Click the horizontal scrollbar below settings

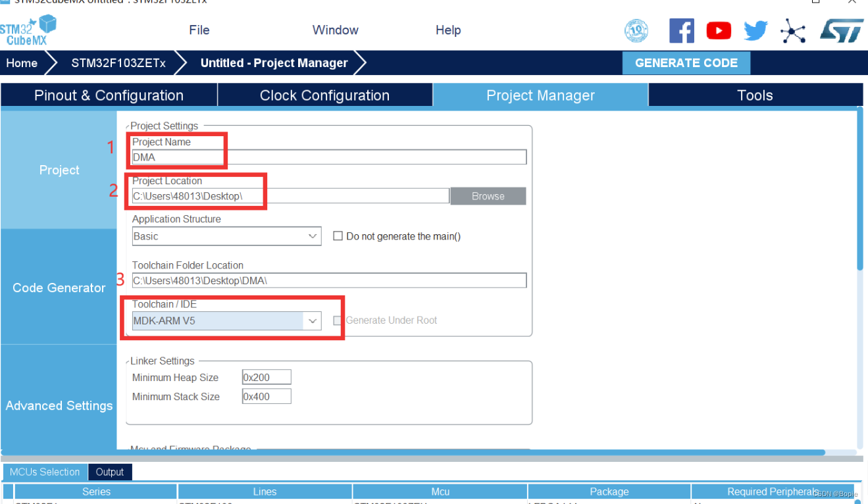point(413,453)
